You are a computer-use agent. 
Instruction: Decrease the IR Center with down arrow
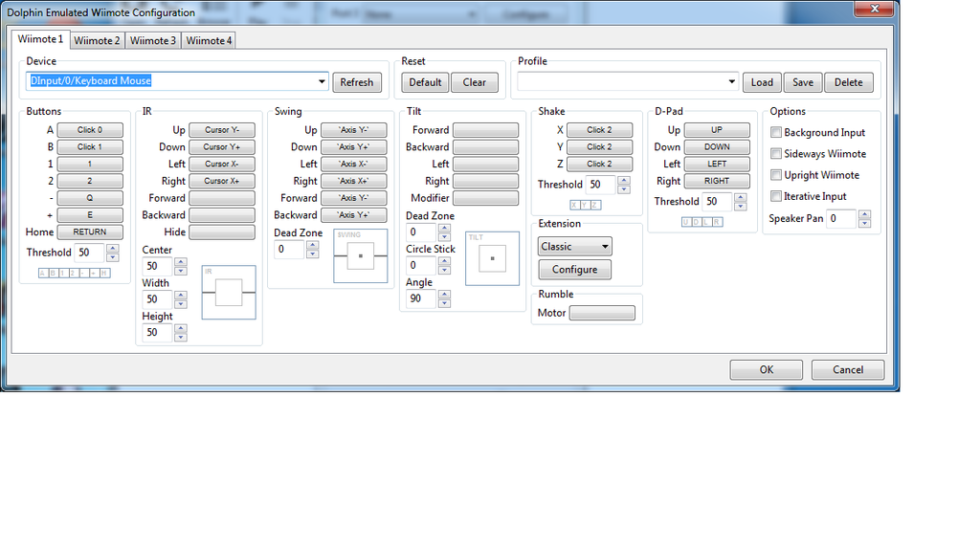click(181, 271)
